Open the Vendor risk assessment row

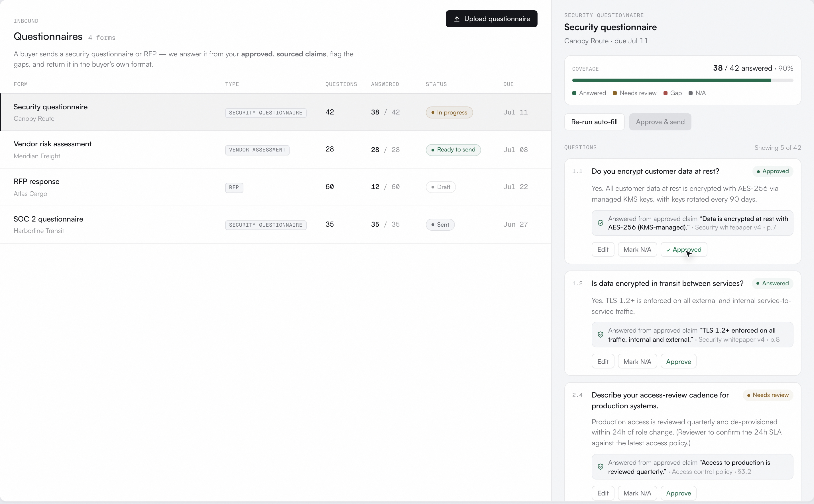(x=276, y=150)
